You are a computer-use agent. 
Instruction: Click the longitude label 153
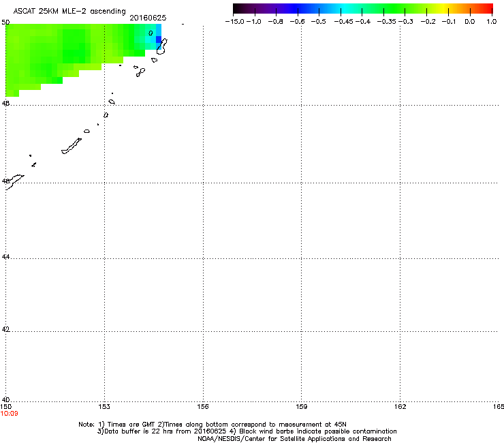coord(104,407)
